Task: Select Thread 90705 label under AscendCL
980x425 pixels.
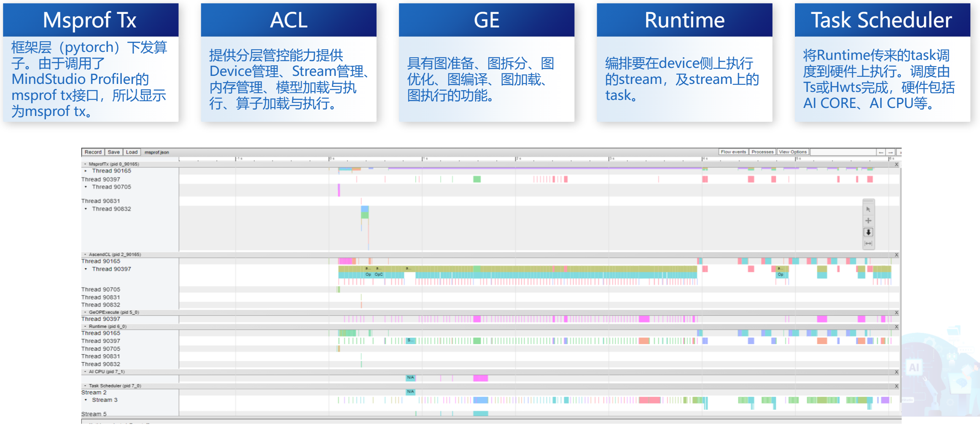Action: [100, 290]
